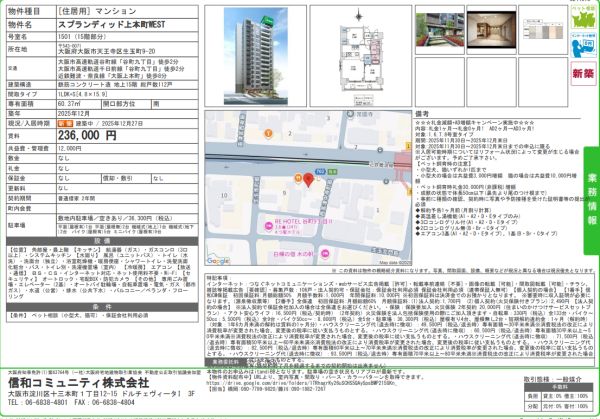Click the RE HOTEL marker on map
Screen dimensions: 600x419
[269, 227]
